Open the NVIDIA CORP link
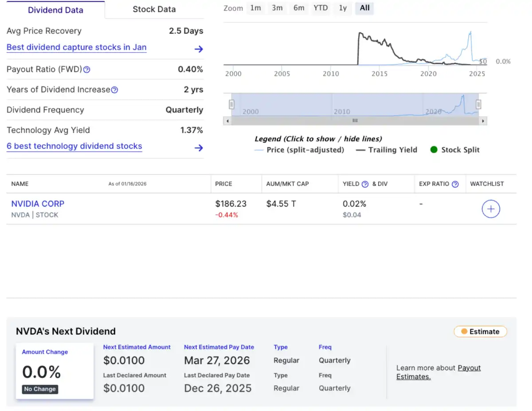The image size is (532, 411). (38, 204)
